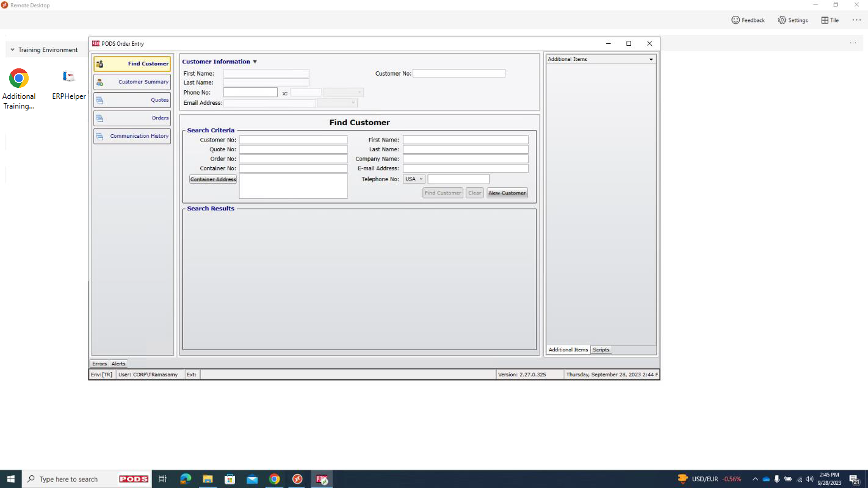Click Customer Information Phone No field
868x488 pixels.
(x=250, y=92)
